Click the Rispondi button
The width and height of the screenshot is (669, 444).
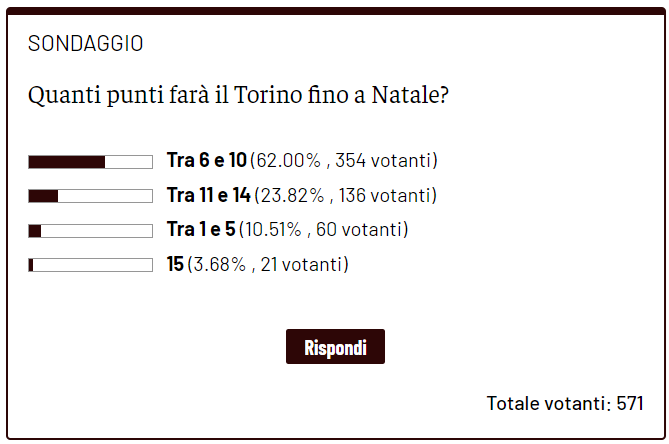point(335,347)
